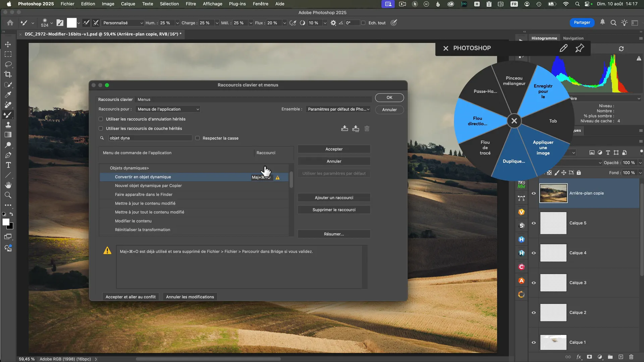Screen dimensions: 644x362
Task: Enable Utiliser les raccourcis d'annulation hérités
Action: point(101,119)
